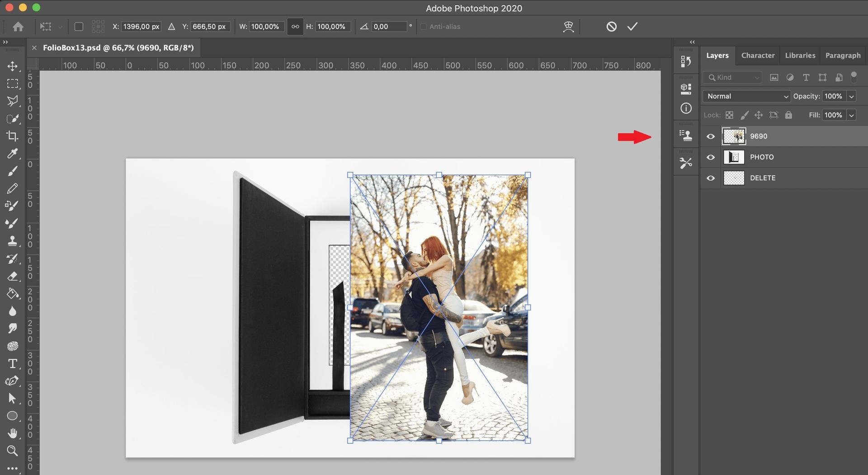The width and height of the screenshot is (868, 475).
Task: Select the Clone Stamp tool
Action: 13,241
